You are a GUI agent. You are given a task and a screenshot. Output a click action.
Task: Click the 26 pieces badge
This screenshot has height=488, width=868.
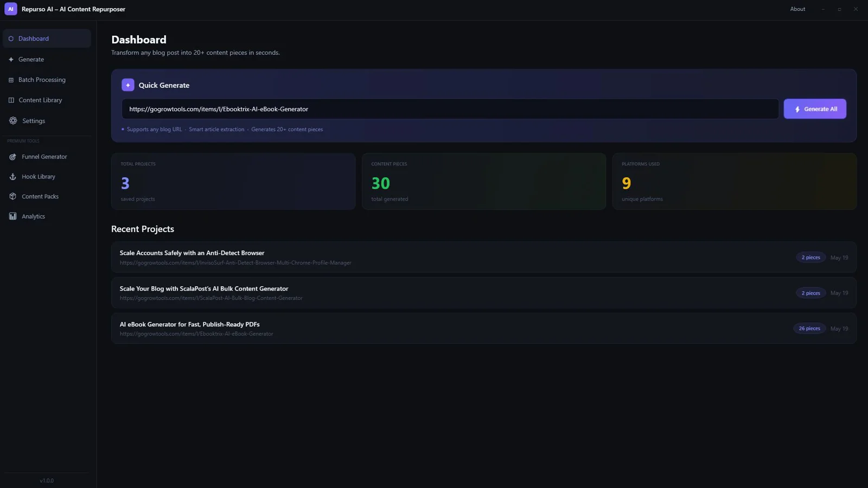tap(809, 329)
